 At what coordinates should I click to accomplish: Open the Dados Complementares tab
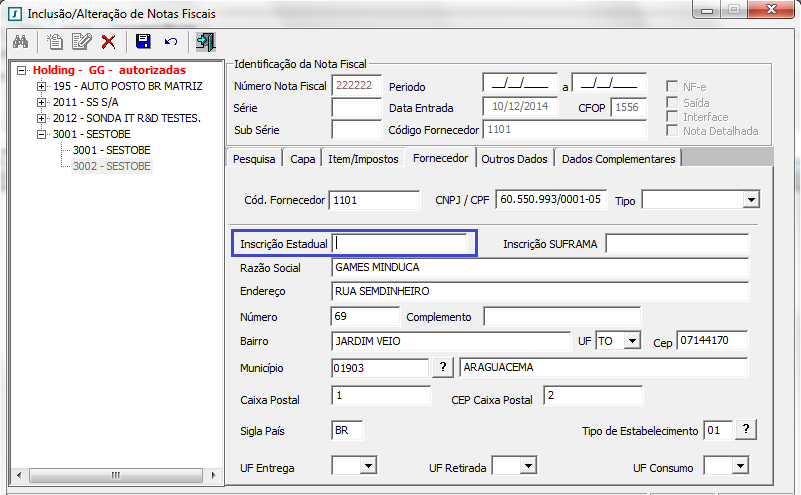[x=619, y=158]
